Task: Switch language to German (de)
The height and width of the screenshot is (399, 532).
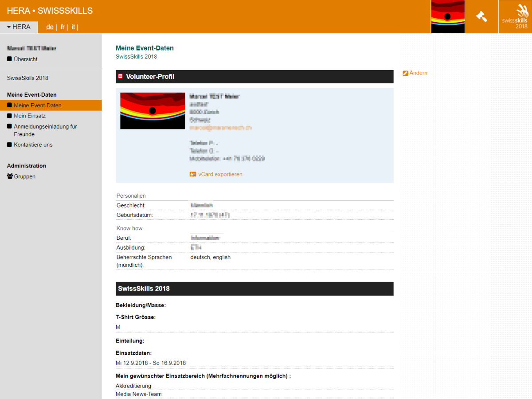Action: click(50, 27)
